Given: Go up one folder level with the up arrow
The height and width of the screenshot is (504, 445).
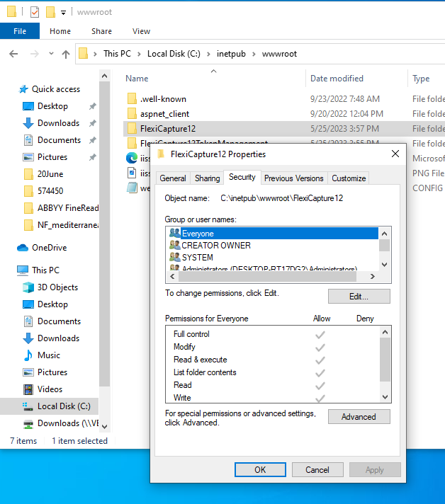Looking at the screenshot, I should pos(66,54).
